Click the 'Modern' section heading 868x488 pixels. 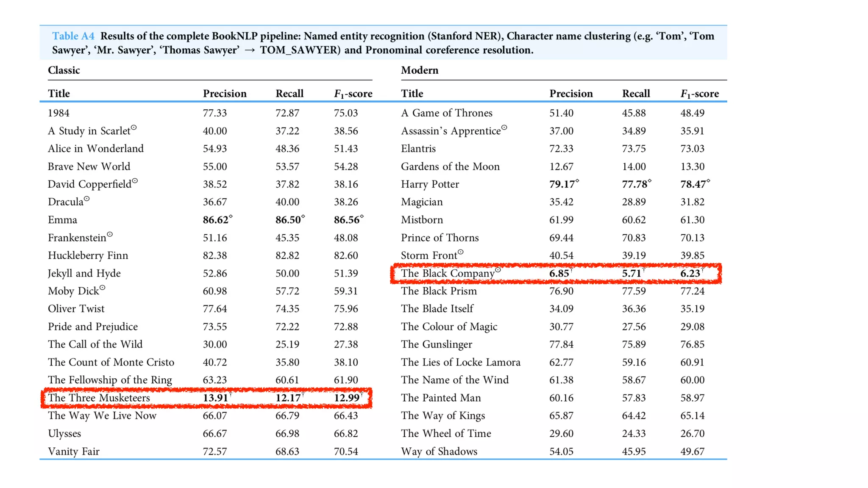420,70
